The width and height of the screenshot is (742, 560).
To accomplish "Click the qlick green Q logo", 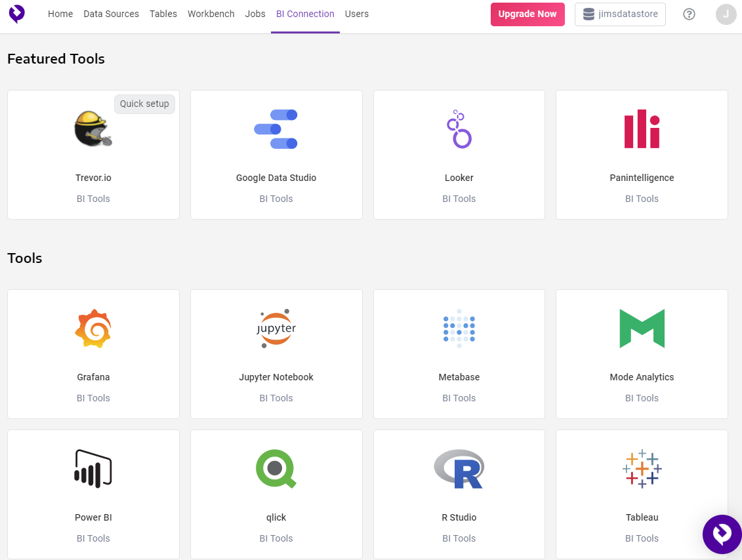I will 276,468.
